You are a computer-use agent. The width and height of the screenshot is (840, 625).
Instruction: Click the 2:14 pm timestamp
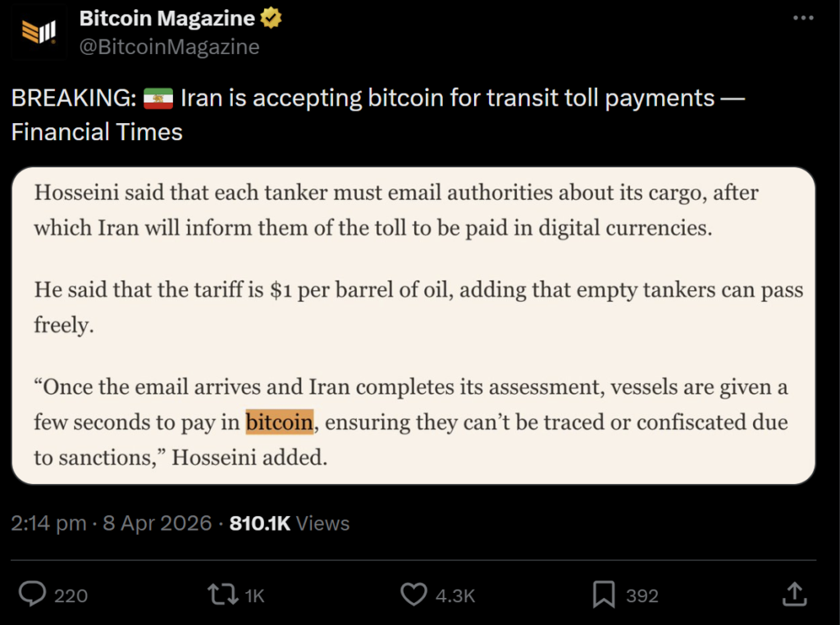coord(47,522)
